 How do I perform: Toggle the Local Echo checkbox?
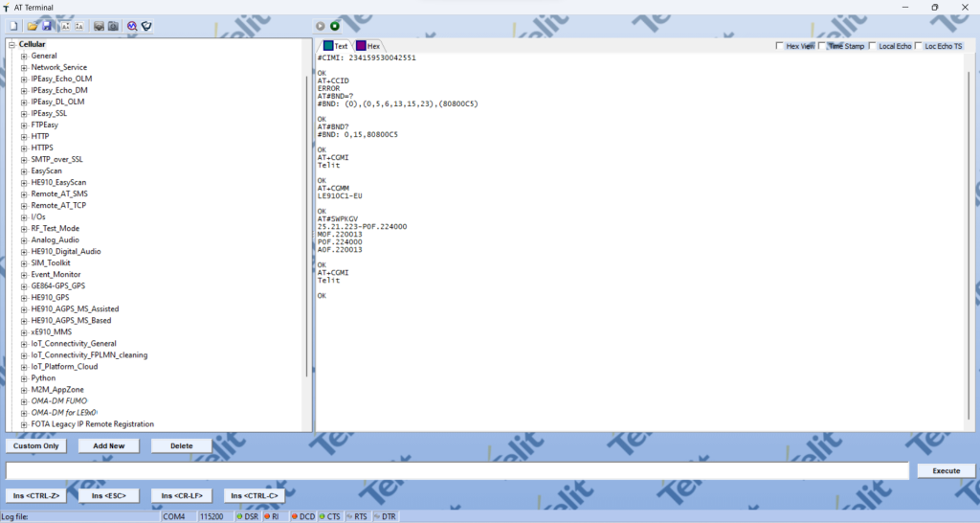click(x=872, y=46)
